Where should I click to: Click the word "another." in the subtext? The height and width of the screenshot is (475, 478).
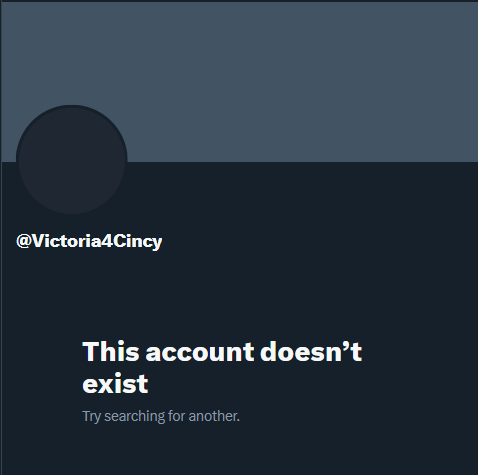point(214,416)
